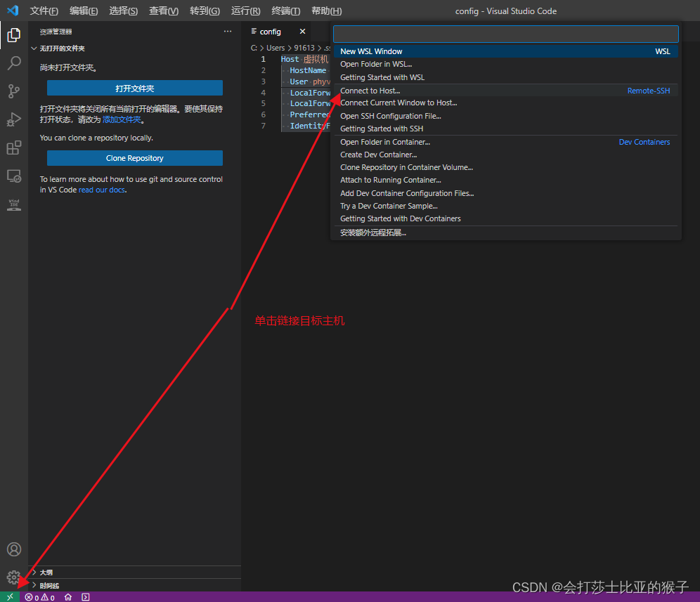
Task: Open the Search view in activity bar
Action: 14,63
